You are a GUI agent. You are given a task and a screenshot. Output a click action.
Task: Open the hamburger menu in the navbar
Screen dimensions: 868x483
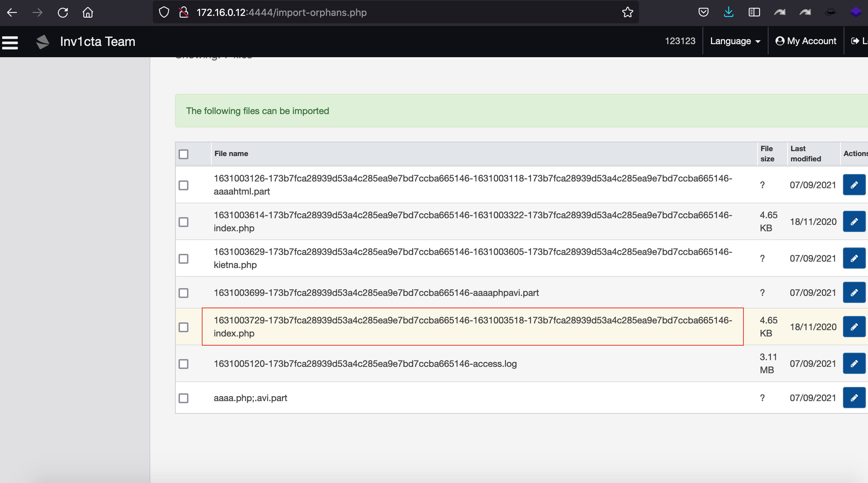point(10,42)
